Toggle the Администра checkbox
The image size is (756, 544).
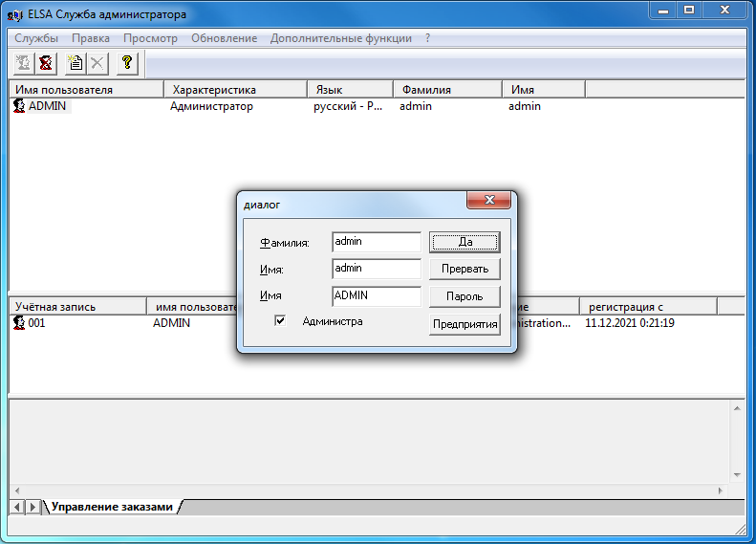pyautogui.click(x=280, y=320)
